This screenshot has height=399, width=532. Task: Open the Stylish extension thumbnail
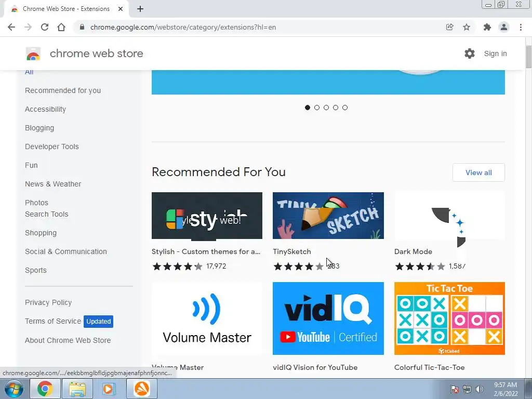[207, 216]
